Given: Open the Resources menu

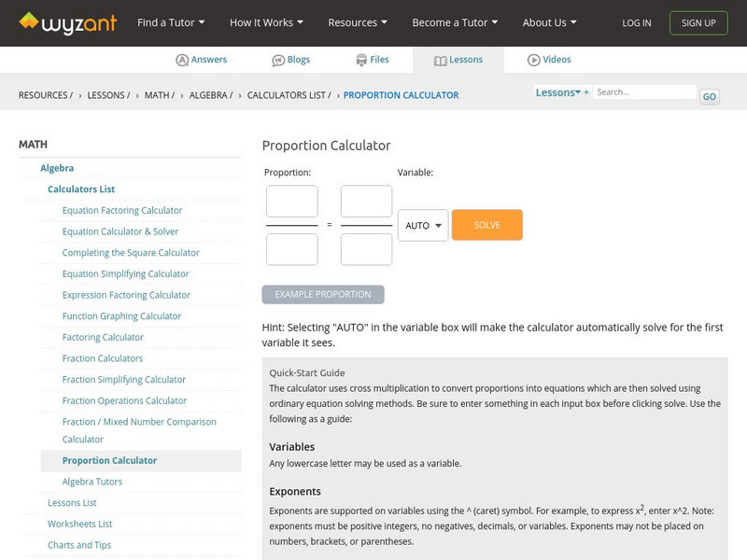Looking at the screenshot, I should click(x=359, y=22).
